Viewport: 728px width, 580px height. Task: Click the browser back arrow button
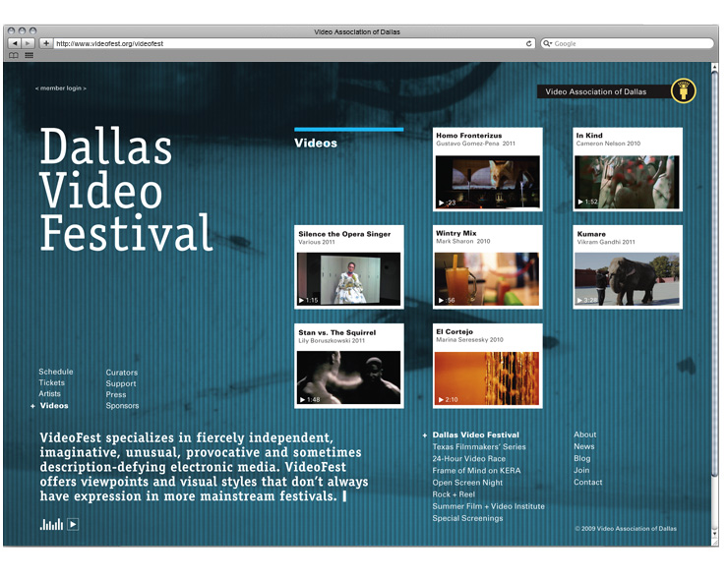point(15,43)
